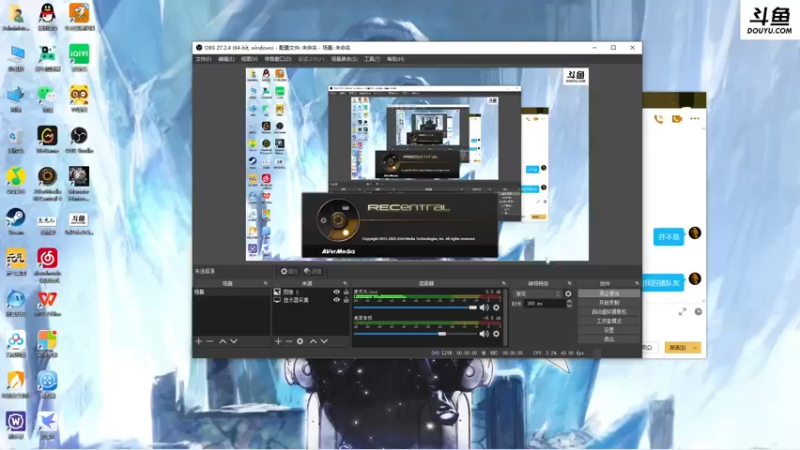
Task: Move scene up in Scenes dock
Action: click(222, 341)
